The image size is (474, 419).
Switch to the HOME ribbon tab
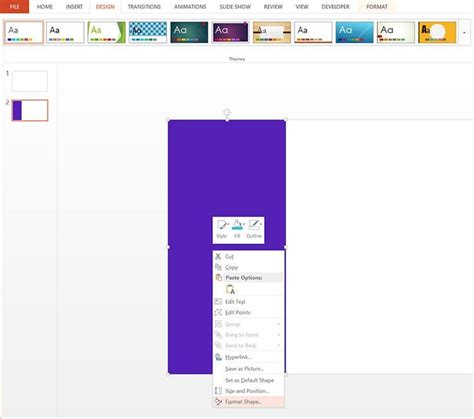(x=45, y=7)
